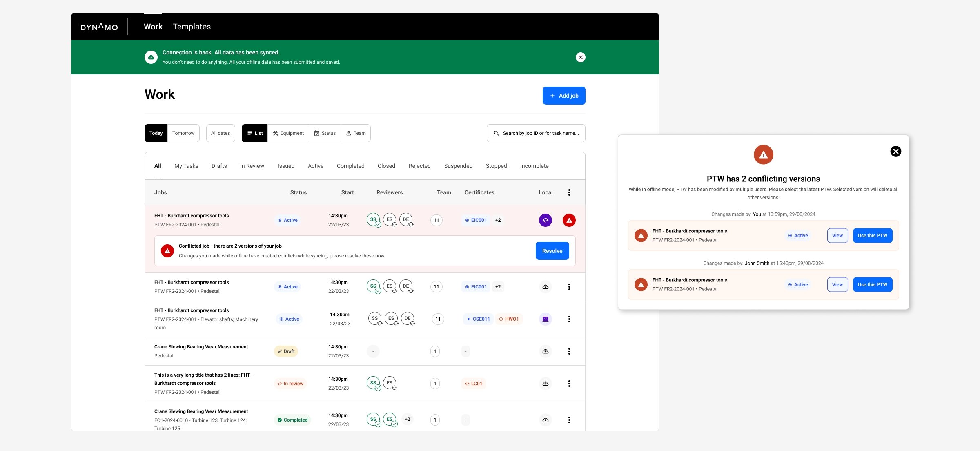Click the cloud download icon for Draft job
Image resolution: width=980 pixels, height=451 pixels.
click(545, 351)
